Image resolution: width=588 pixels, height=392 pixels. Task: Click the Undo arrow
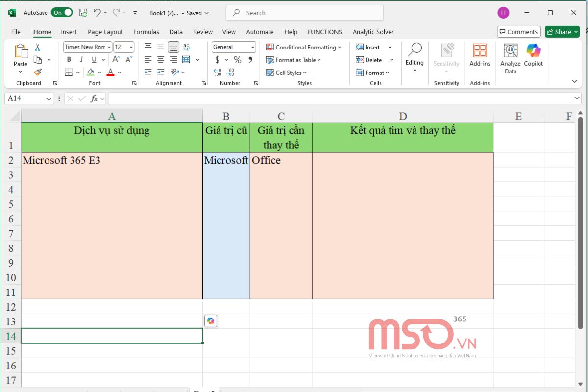(x=97, y=13)
